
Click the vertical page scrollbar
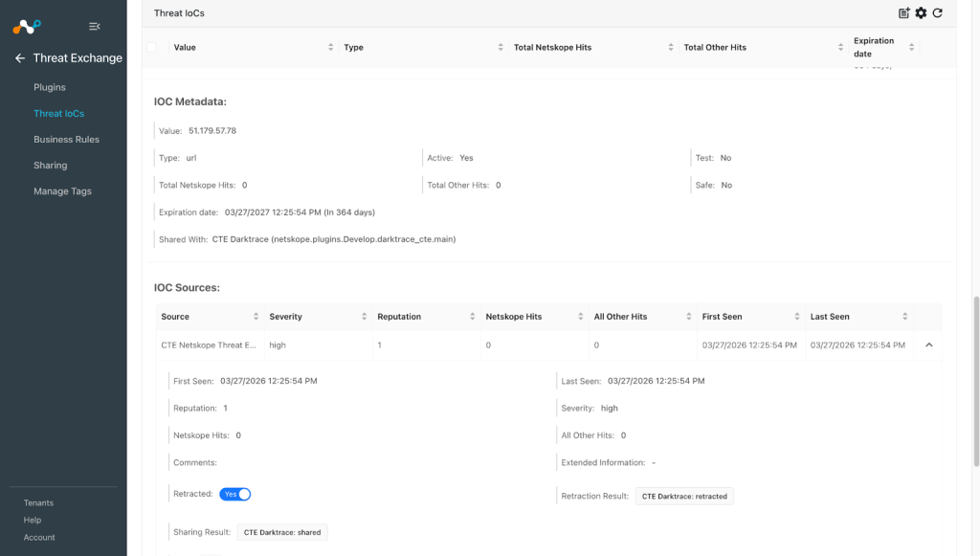pyautogui.click(x=975, y=381)
